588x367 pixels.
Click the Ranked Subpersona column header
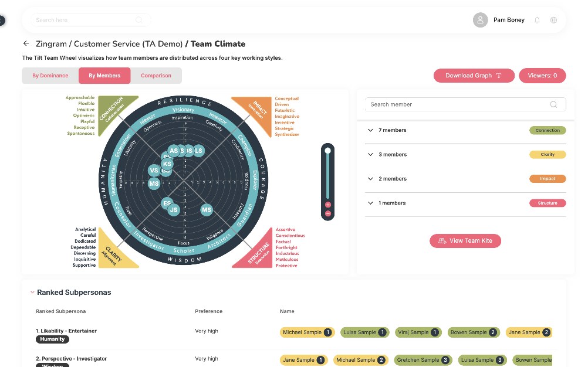pos(61,311)
